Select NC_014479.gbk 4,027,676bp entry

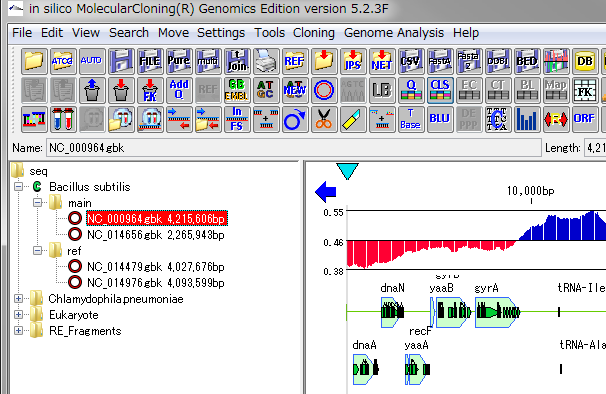pyautogui.click(x=156, y=267)
